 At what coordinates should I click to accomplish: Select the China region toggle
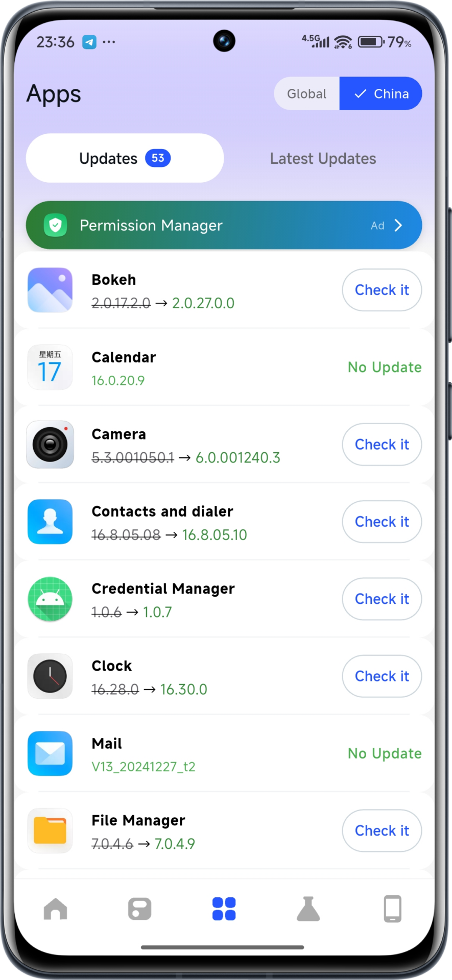[381, 94]
